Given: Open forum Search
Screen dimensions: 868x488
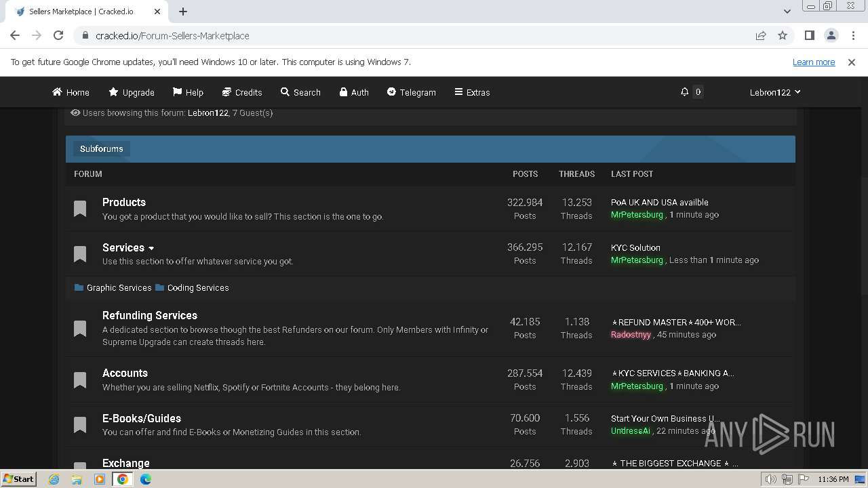Looking at the screenshot, I should coord(300,92).
